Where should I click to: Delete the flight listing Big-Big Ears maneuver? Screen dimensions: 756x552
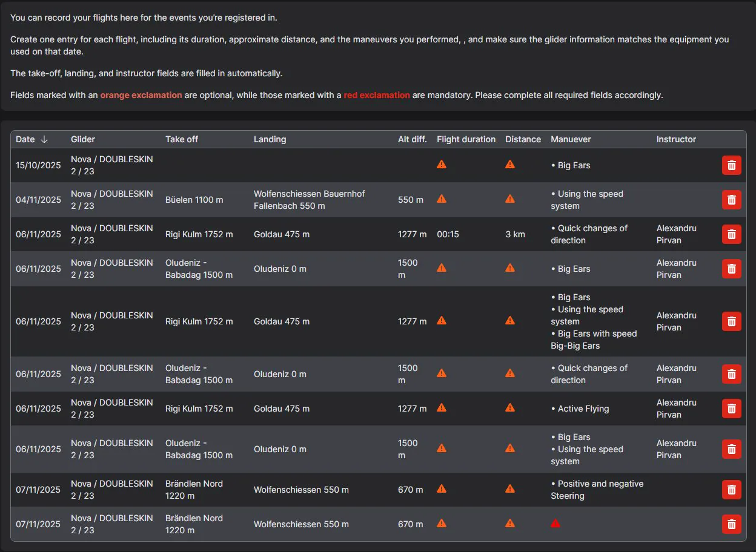tap(731, 321)
